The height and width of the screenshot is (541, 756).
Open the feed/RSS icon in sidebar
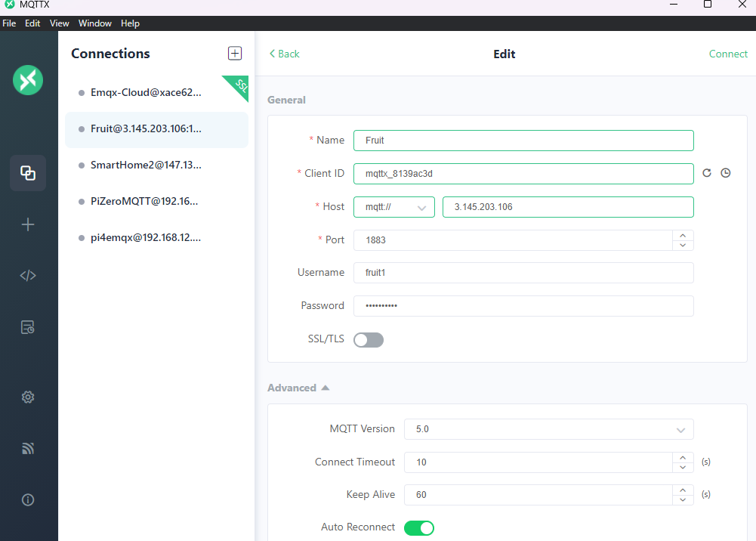28,448
